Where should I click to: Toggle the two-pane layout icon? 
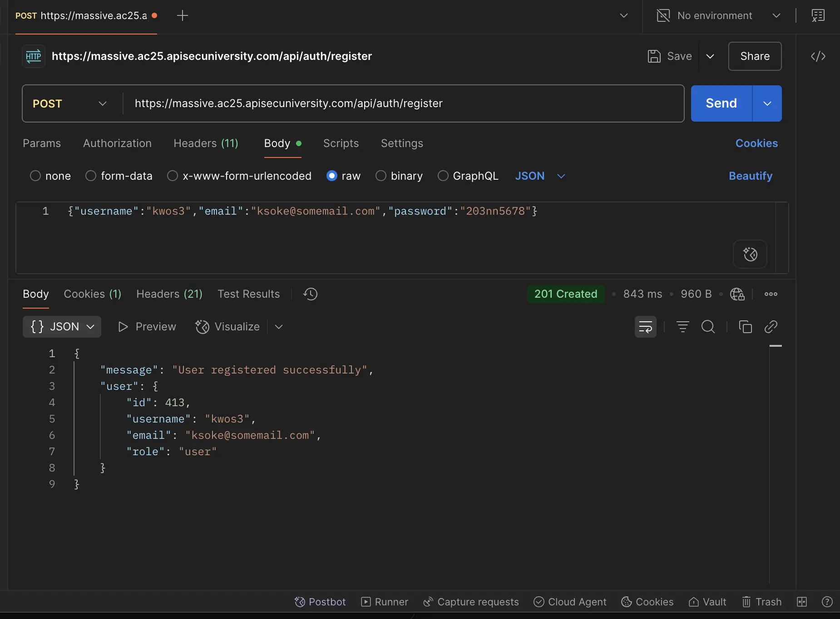(x=802, y=602)
